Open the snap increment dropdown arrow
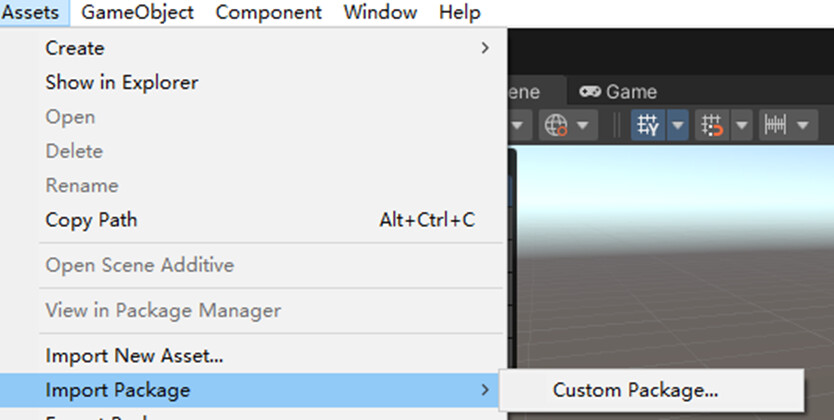The image size is (834, 420). [x=803, y=125]
